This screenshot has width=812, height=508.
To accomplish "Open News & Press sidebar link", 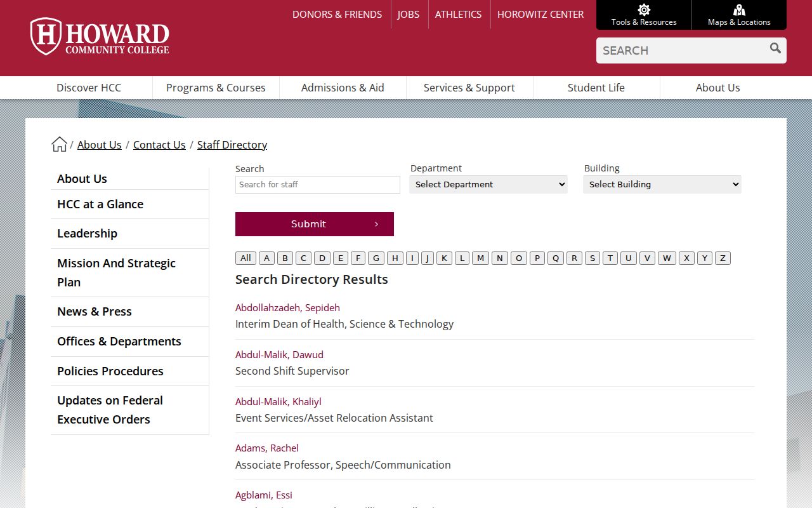I will [x=95, y=311].
